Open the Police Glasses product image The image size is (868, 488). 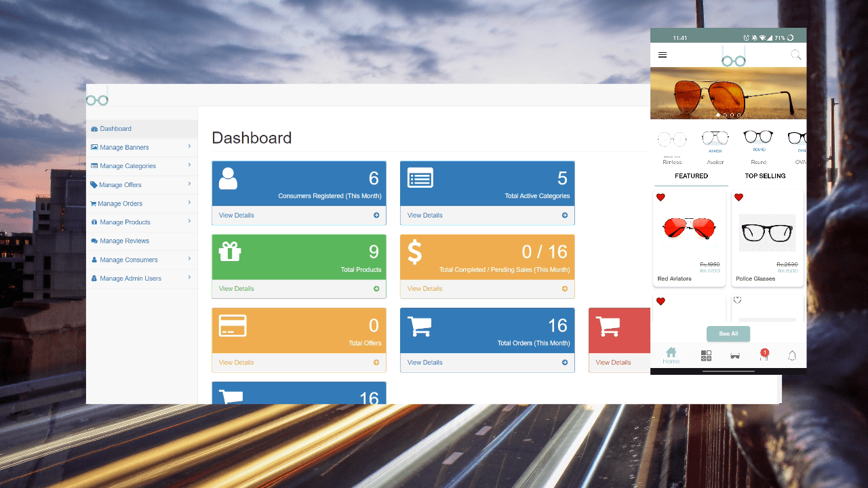767,232
